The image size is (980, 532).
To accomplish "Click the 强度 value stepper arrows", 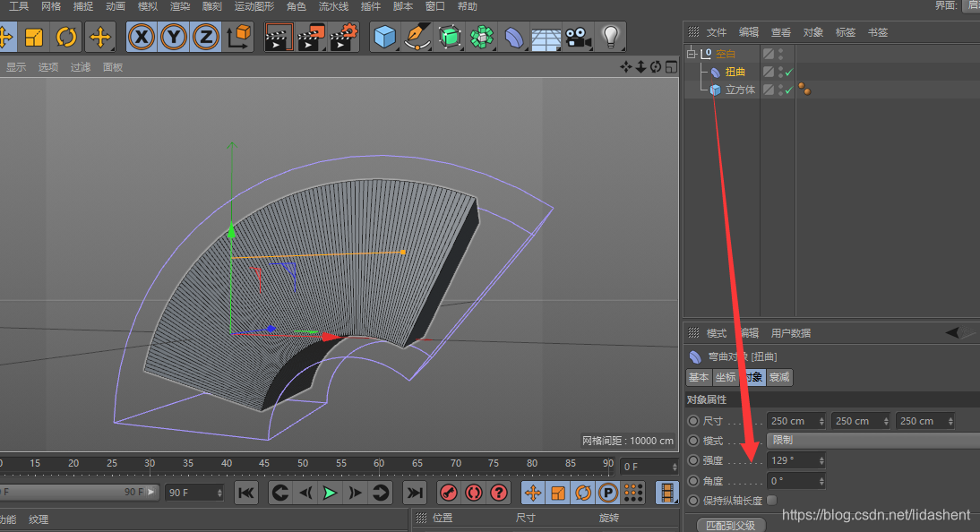I will pos(821,460).
